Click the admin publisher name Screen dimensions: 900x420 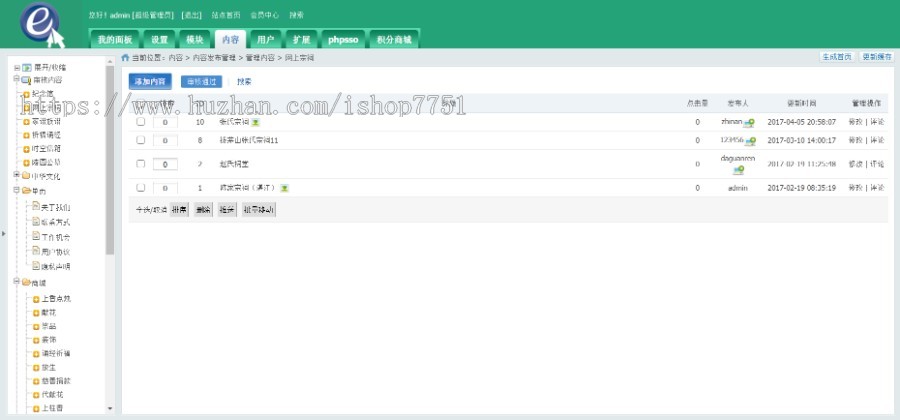[x=738, y=188]
